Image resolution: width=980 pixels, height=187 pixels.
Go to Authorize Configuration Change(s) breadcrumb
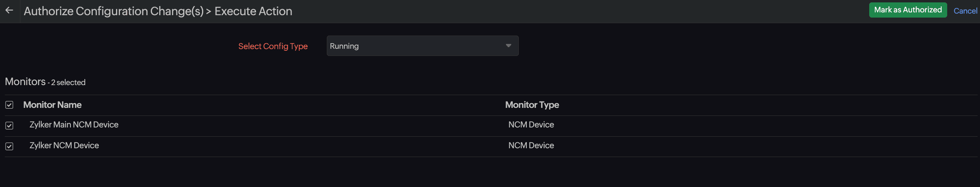pos(114,11)
